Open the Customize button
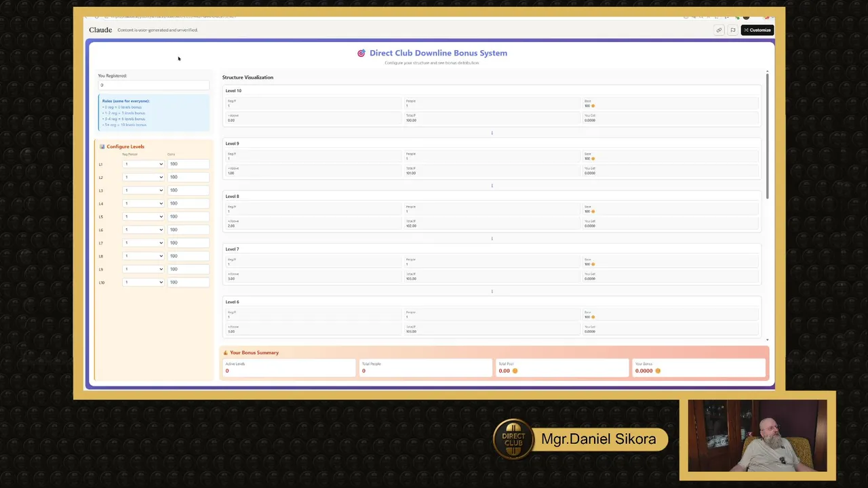This screenshot has height=488, width=868. 757,30
